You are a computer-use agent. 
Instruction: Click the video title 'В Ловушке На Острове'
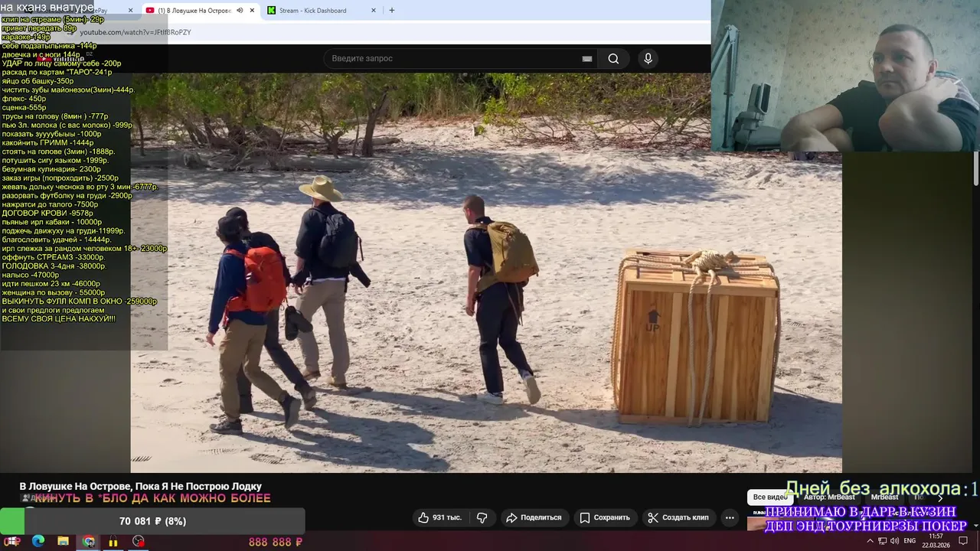141,487
